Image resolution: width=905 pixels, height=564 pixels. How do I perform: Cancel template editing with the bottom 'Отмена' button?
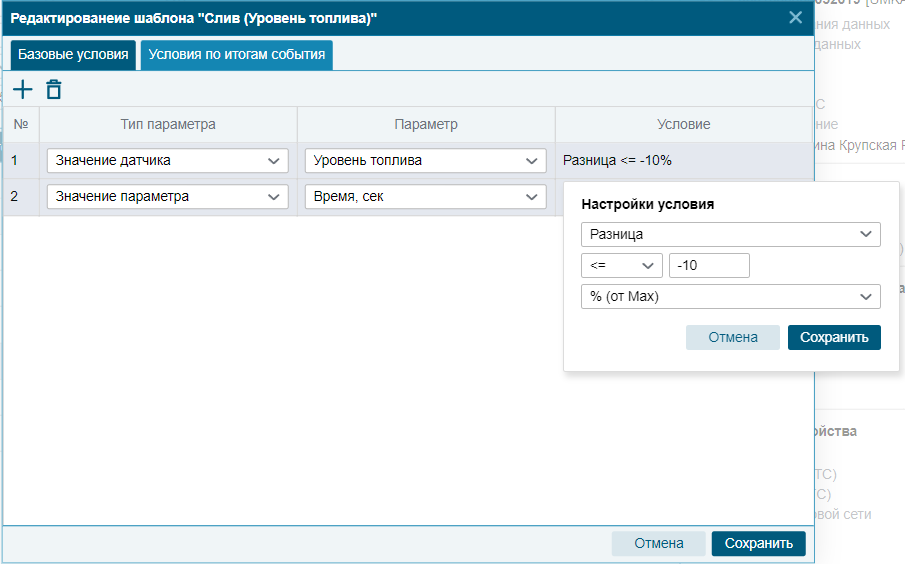(x=659, y=543)
